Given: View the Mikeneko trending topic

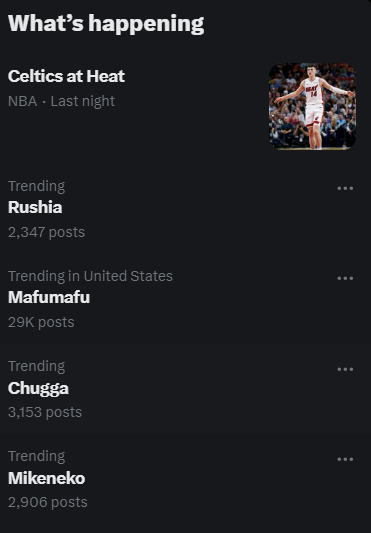Looking at the screenshot, I should 47,478.
